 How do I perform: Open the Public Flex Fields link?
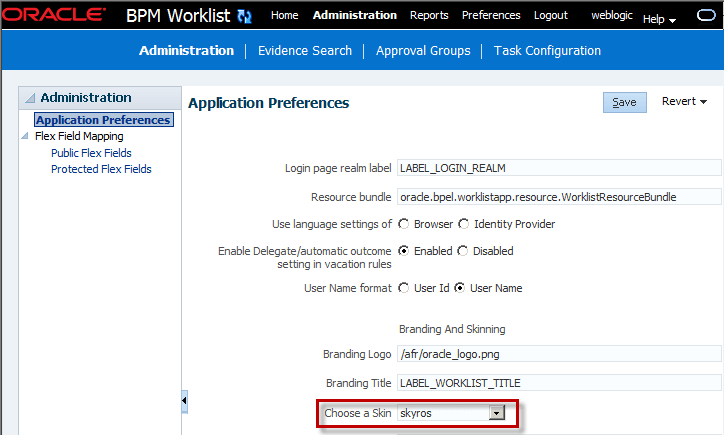pos(91,153)
